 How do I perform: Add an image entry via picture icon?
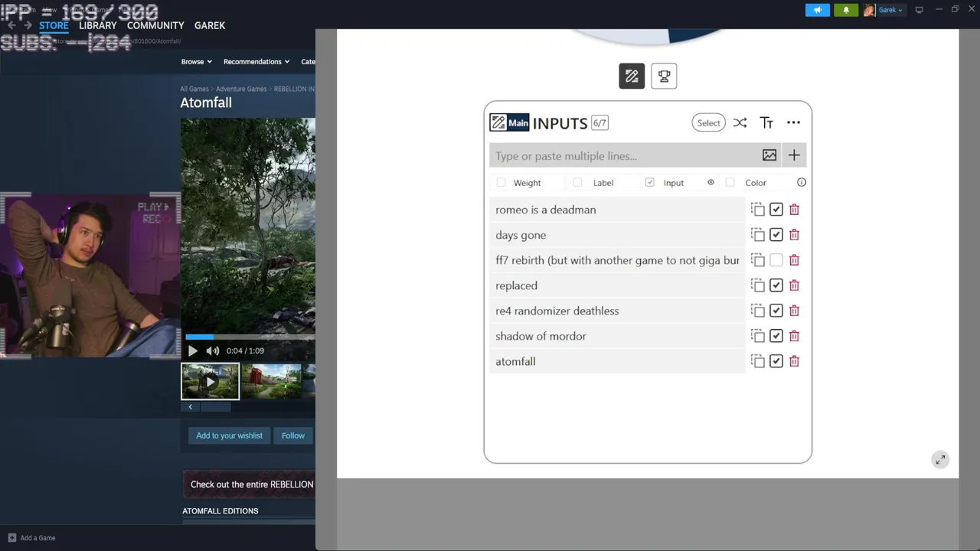click(769, 155)
